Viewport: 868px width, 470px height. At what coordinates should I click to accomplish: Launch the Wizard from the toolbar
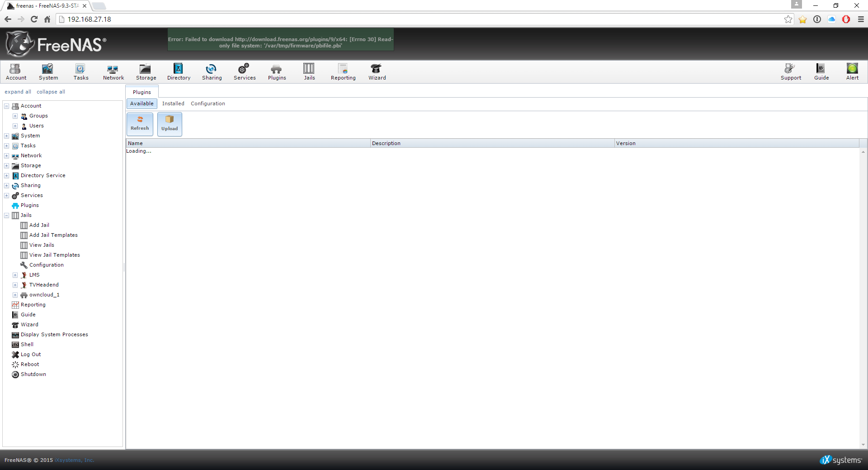[377, 72]
